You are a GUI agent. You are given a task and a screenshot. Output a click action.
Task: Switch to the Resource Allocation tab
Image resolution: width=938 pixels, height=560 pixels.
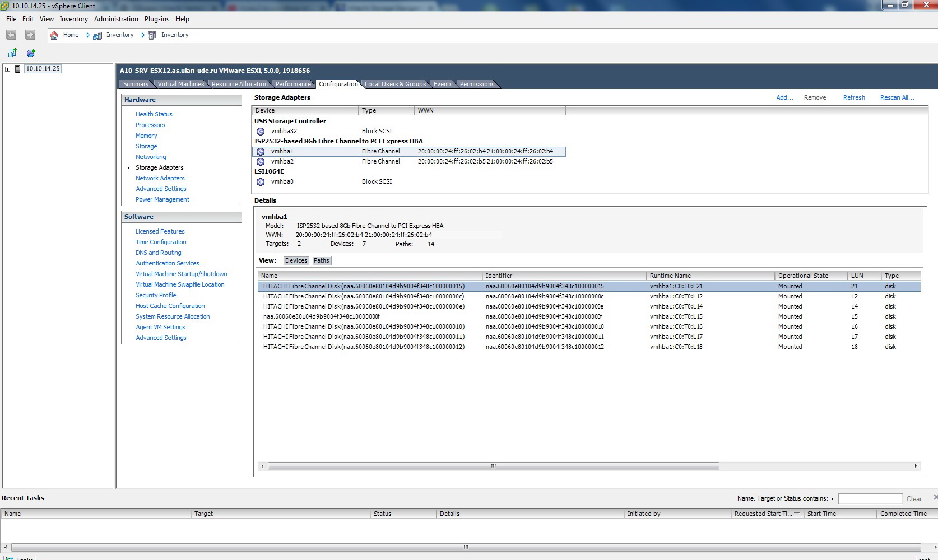(240, 84)
